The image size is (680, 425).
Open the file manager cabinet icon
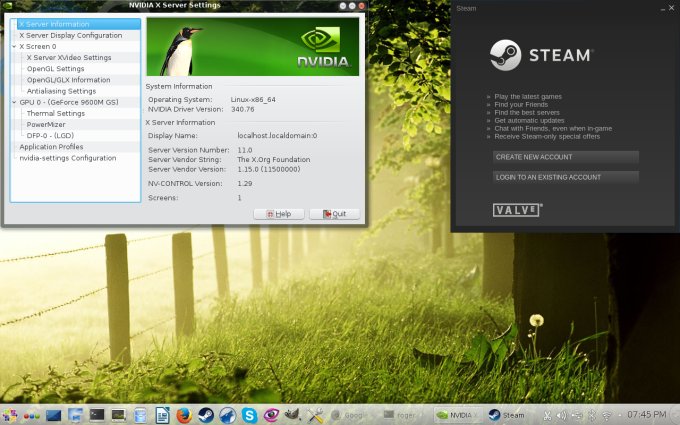pos(141,415)
